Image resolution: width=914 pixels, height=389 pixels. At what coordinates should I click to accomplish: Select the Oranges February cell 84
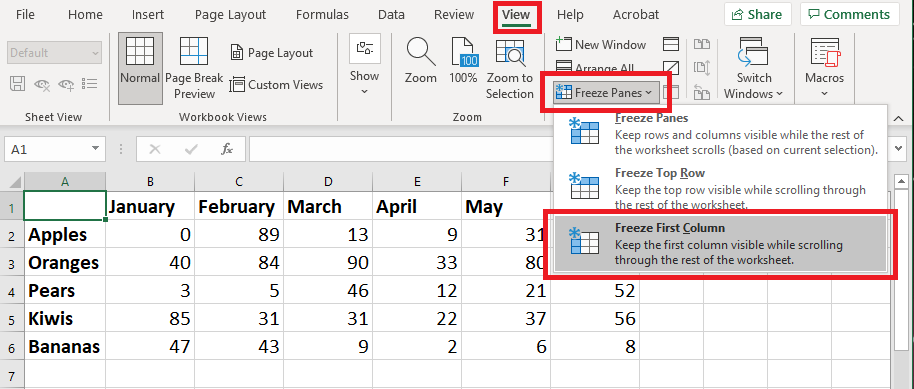239,262
